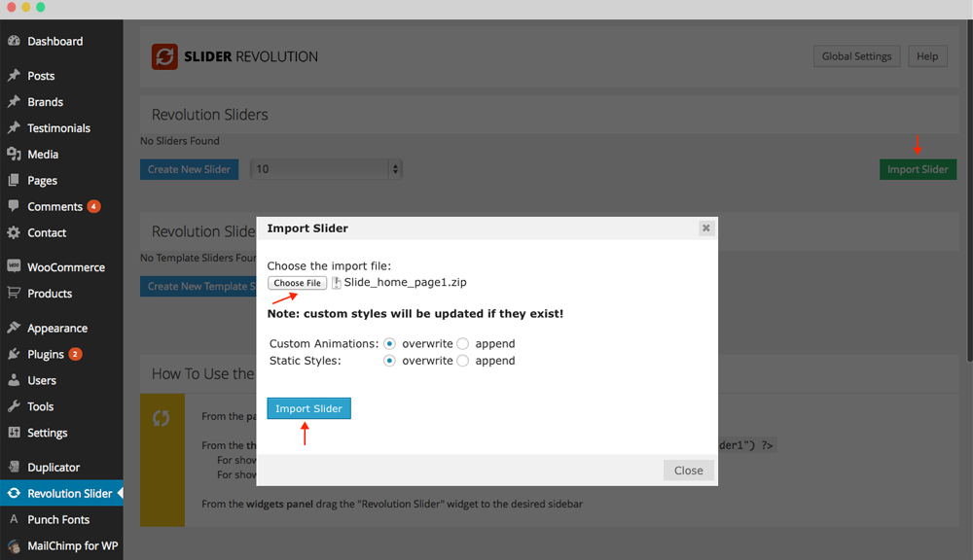This screenshot has height=560, width=973.
Task: Click the Tools wrench icon
Action: pos(14,407)
